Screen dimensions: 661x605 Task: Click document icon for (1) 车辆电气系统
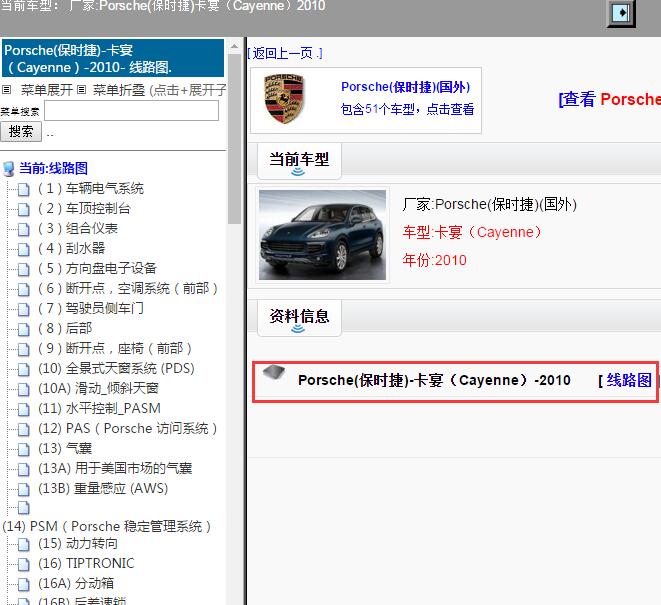tap(24, 189)
